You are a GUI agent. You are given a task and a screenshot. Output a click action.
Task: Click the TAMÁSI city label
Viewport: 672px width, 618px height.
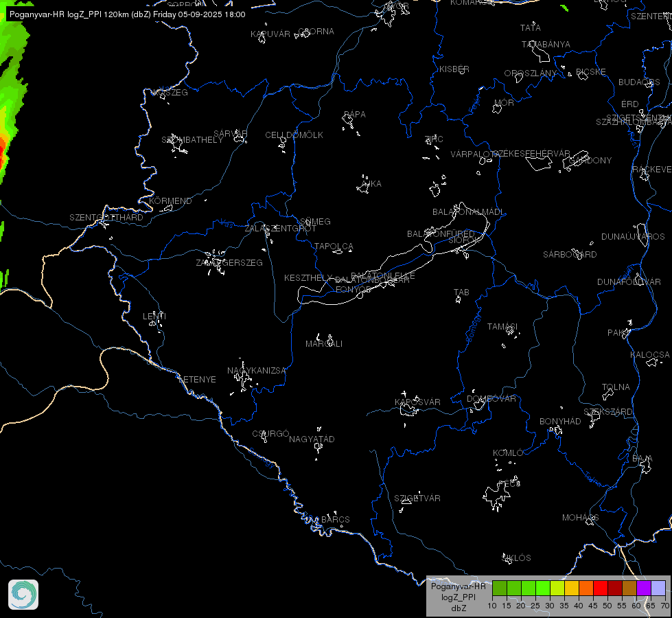[502, 327]
